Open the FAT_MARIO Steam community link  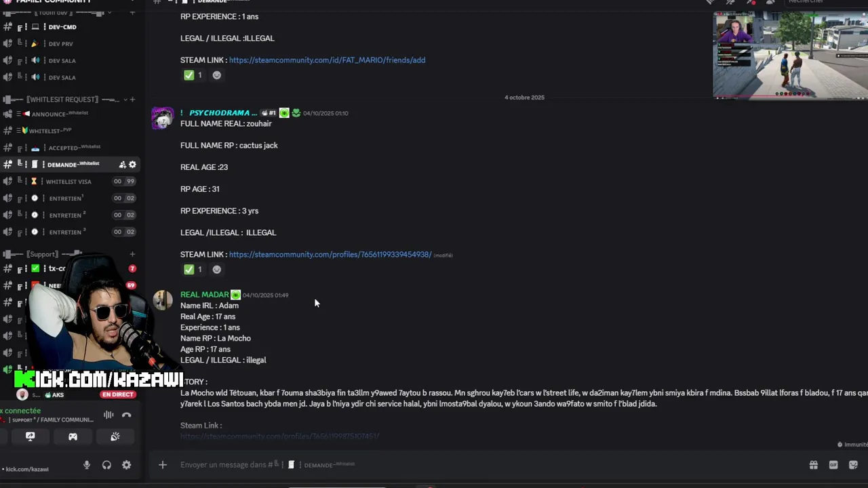[x=327, y=60]
